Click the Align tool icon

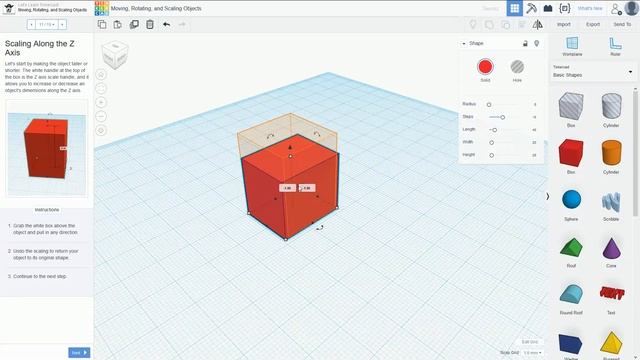(x=522, y=24)
